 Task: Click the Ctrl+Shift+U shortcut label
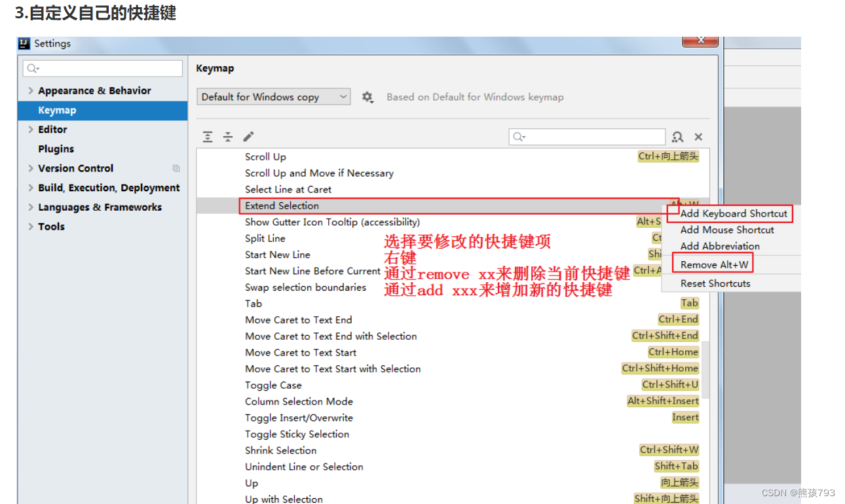670,385
